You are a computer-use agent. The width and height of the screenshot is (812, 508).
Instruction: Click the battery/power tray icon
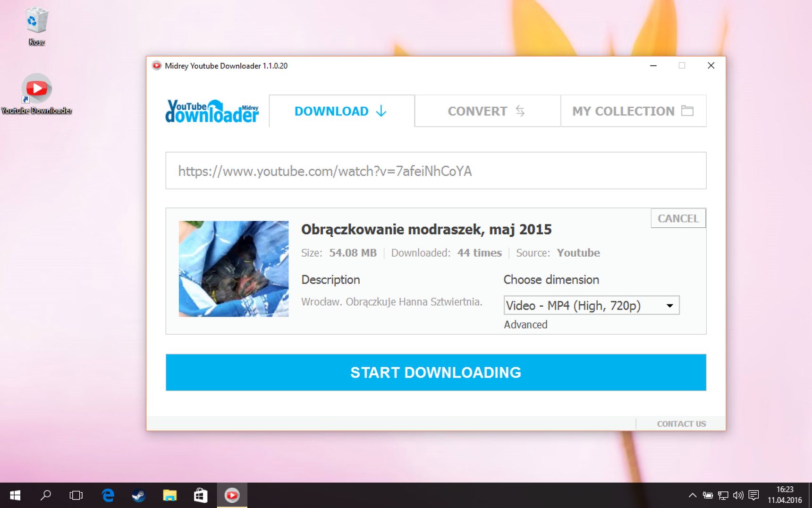click(x=708, y=495)
